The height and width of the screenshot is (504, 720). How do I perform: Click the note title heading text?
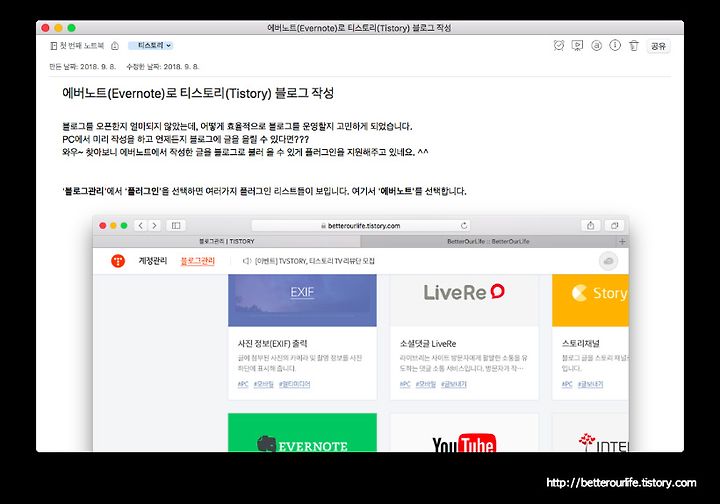tap(198, 93)
